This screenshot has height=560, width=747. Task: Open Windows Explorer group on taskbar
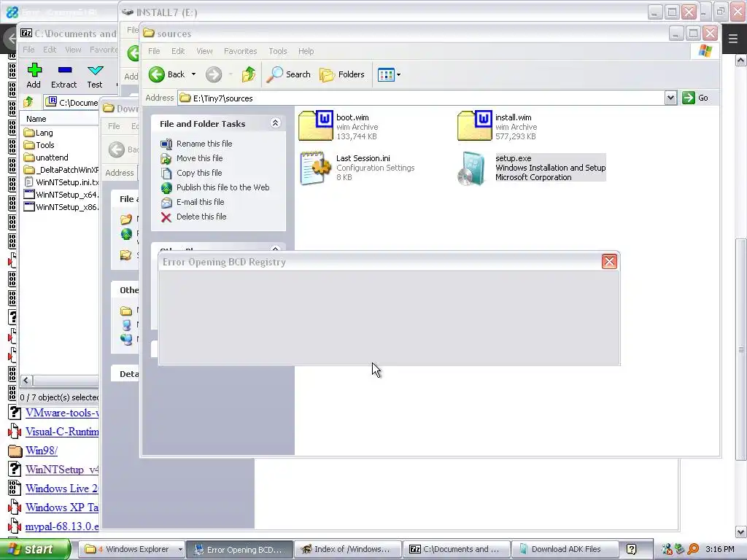(131, 549)
